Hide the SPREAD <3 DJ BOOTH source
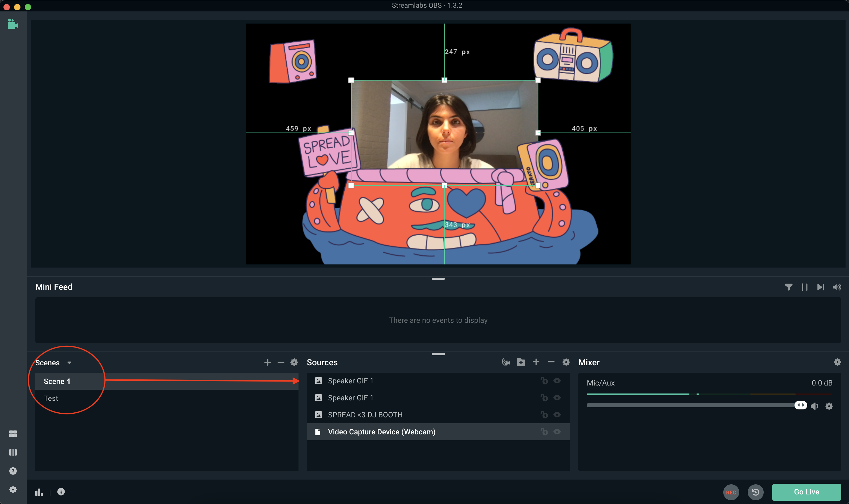This screenshot has width=849, height=504. click(x=557, y=415)
